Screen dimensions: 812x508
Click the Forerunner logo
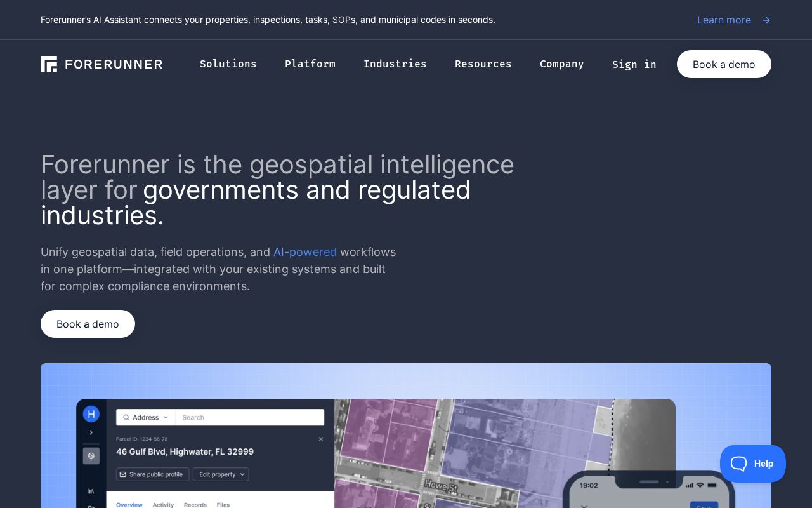pos(101,64)
